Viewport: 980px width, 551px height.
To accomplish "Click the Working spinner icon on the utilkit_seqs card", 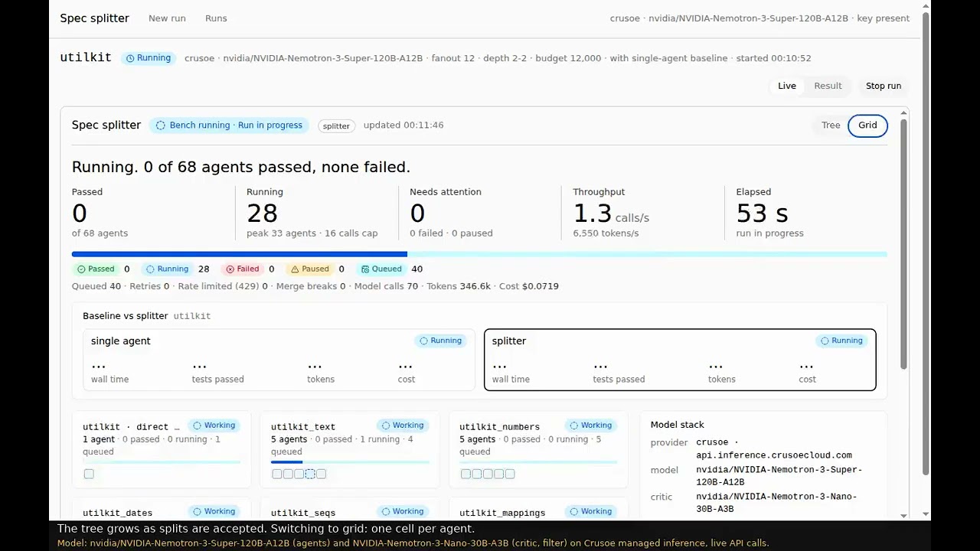I will pyautogui.click(x=385, y=512).
